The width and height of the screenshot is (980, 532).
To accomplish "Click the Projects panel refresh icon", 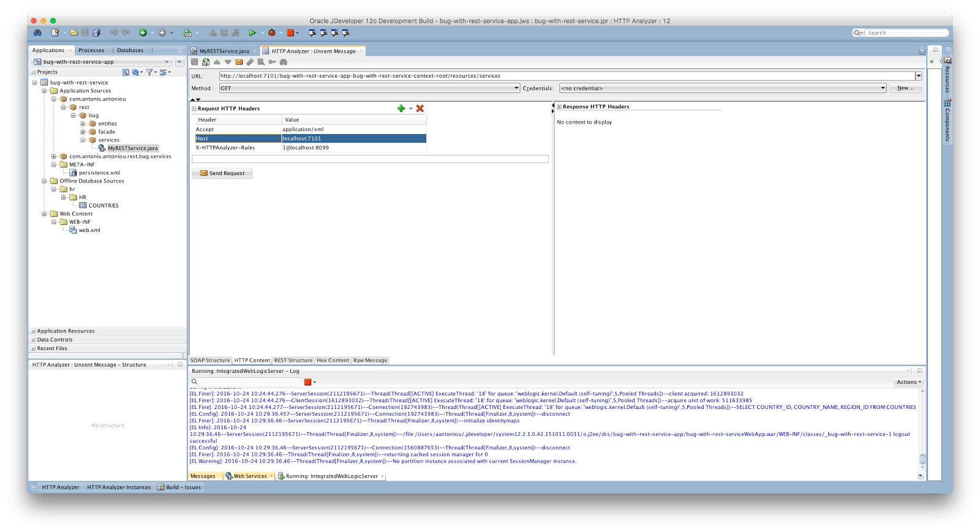I will pos(135,72).
